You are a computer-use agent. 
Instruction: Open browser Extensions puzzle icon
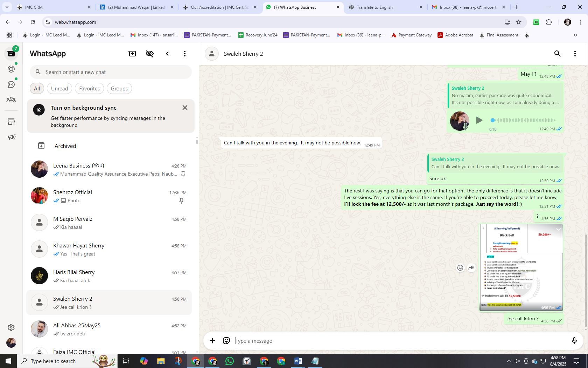click(x=549, y=22)
